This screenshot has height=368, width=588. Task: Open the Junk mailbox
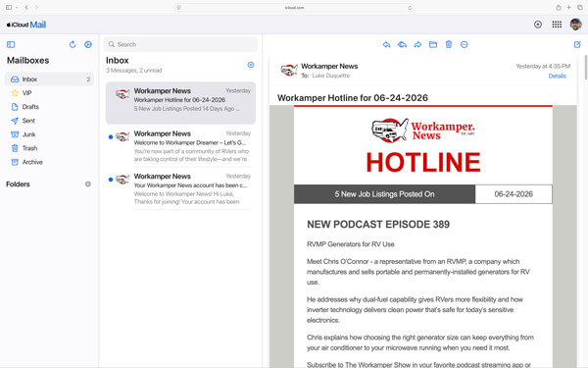(49, 134)
